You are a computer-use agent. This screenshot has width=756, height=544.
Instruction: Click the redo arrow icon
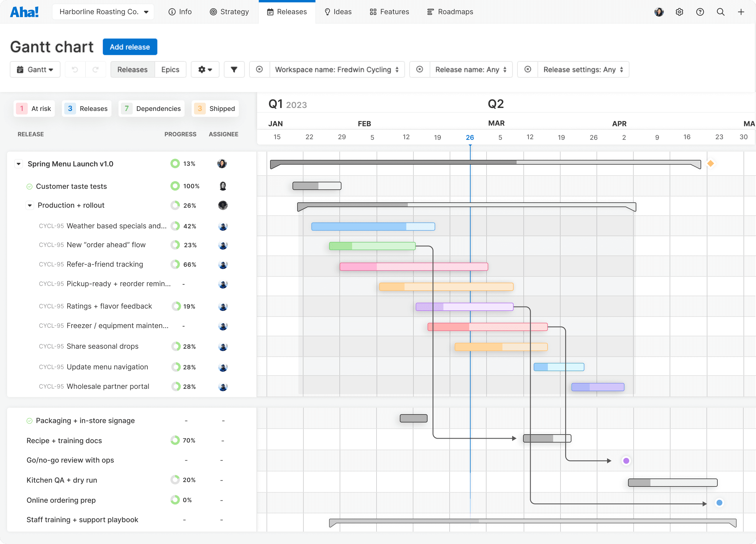[96, 69]
